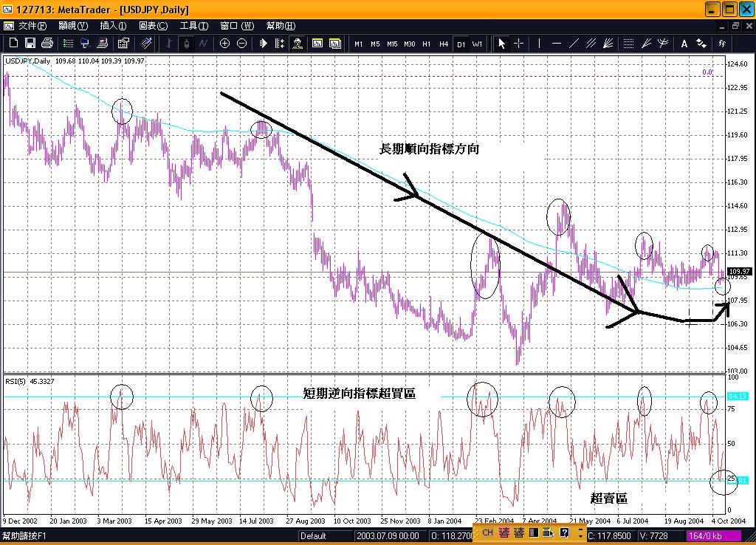
Task: Click the periodicity chart window icon
Action: 317,44
